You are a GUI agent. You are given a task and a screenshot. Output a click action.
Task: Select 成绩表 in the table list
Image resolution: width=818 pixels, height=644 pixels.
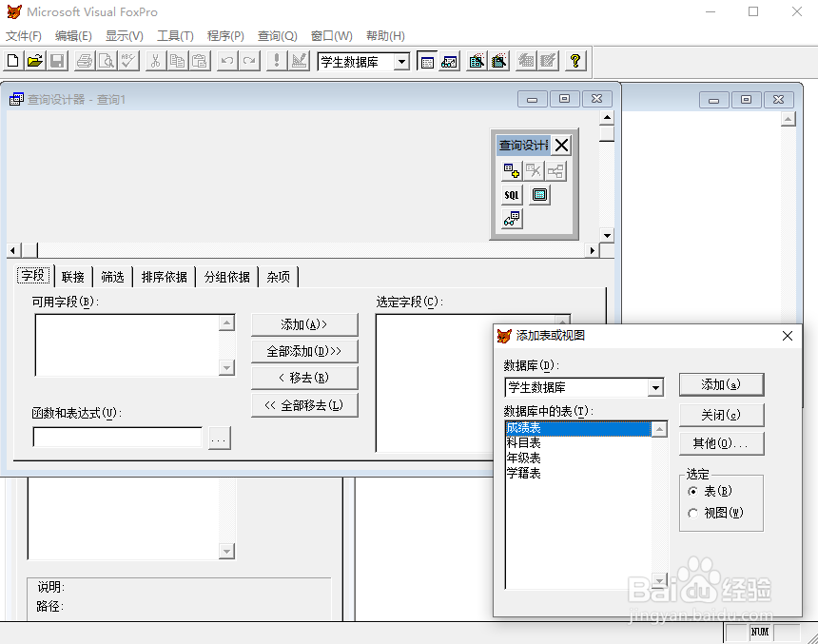pos(578,428)
